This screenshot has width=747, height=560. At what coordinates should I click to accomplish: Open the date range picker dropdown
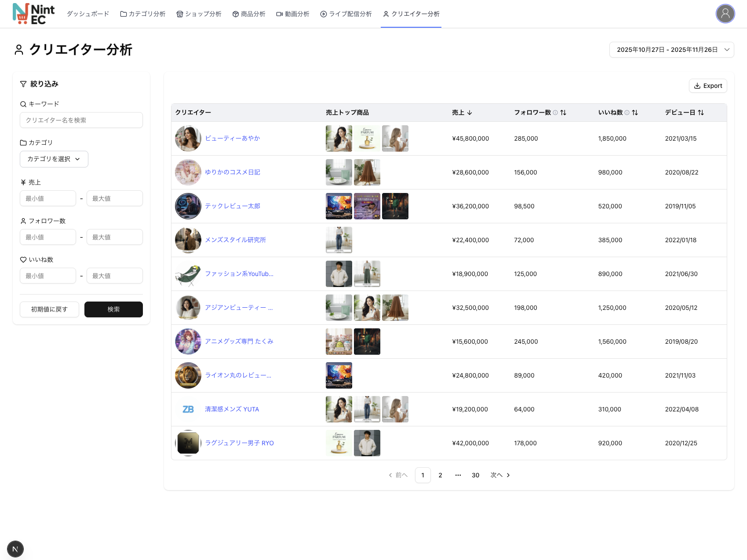(671, 50)
